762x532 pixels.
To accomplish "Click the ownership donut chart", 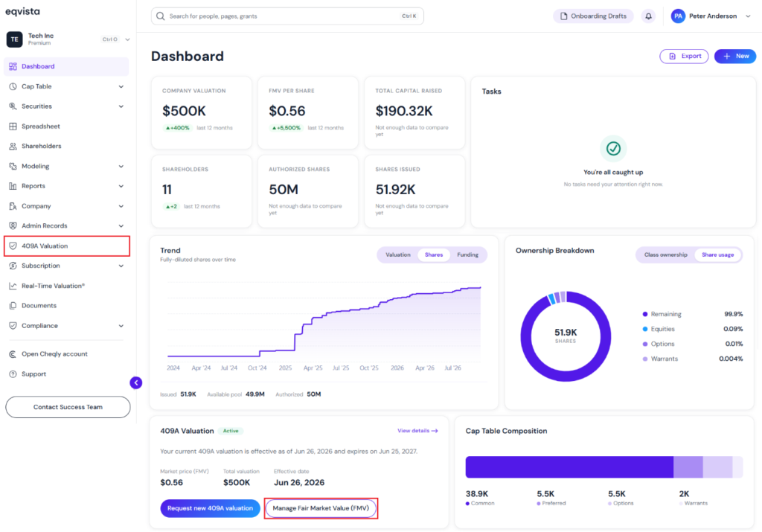I will tap(566, 336).
